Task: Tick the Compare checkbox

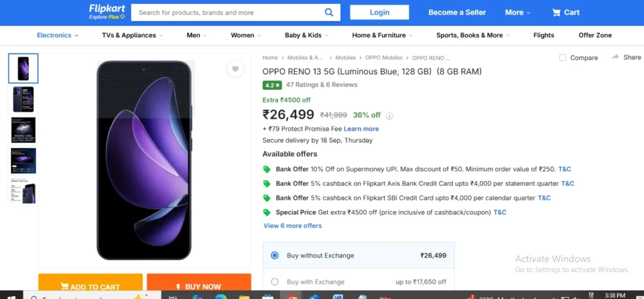Action: [x=563, y=58]
